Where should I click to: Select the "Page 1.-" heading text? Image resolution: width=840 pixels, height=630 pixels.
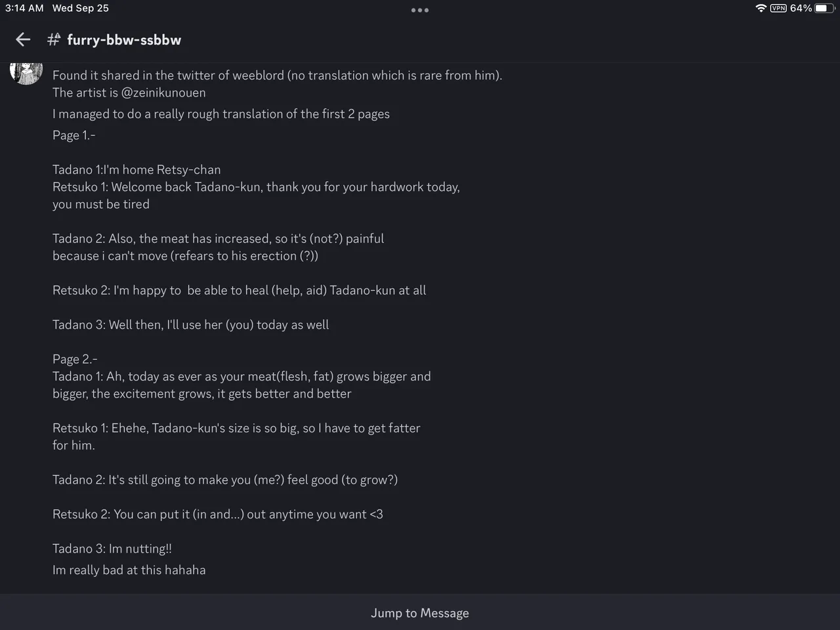(74, 135)
